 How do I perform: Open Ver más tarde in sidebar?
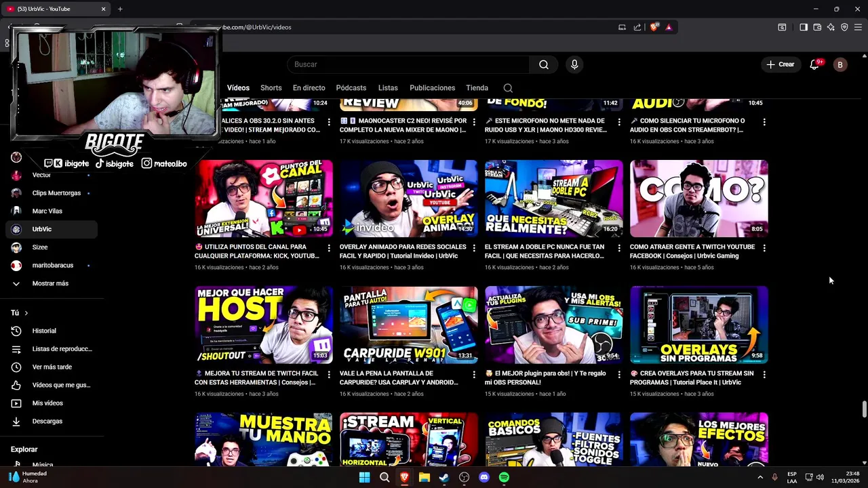[x=52, y=367]
